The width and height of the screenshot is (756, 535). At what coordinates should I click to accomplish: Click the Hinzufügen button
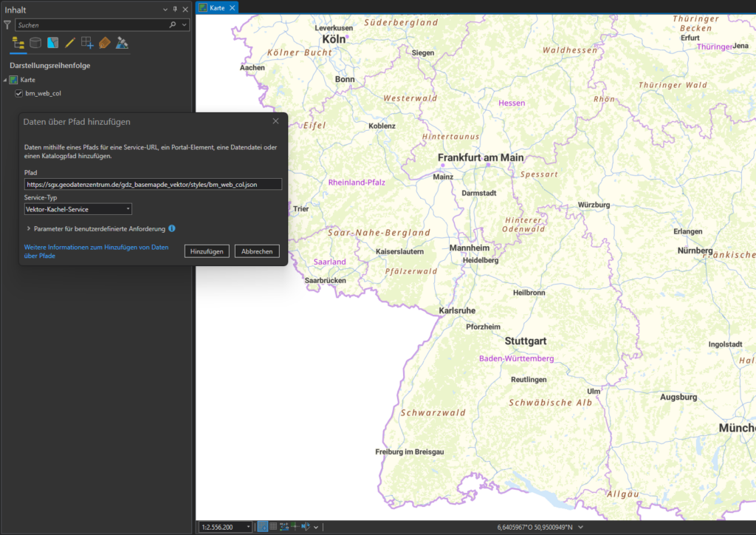point(207,251)
